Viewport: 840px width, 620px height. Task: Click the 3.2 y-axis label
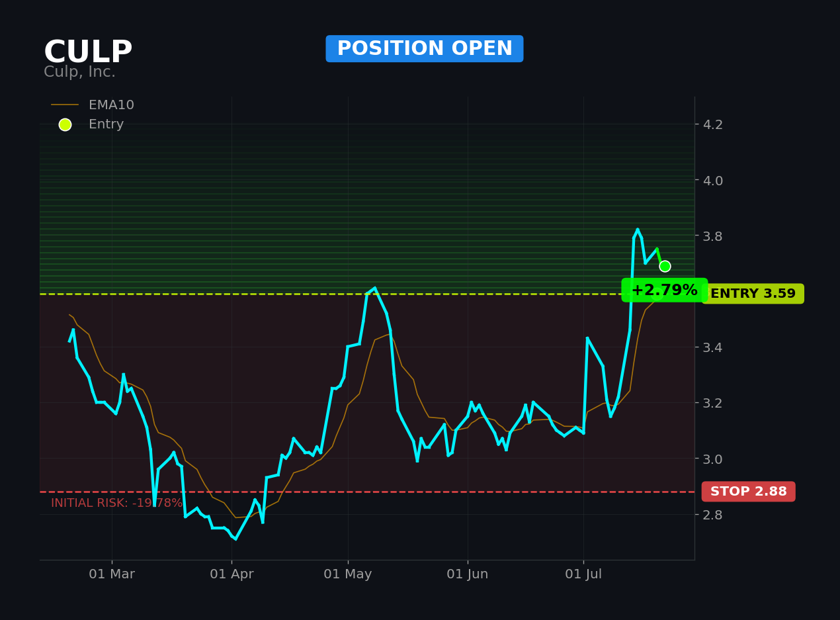point(712,403)
